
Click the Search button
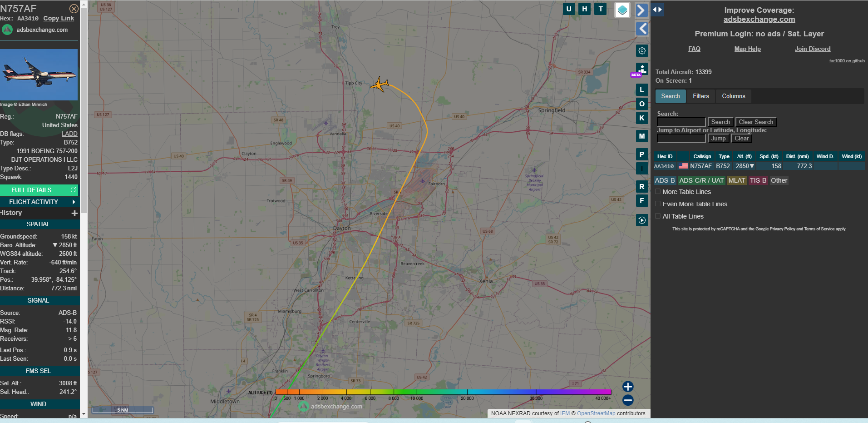pyautogui.click(x=720, y=122)
